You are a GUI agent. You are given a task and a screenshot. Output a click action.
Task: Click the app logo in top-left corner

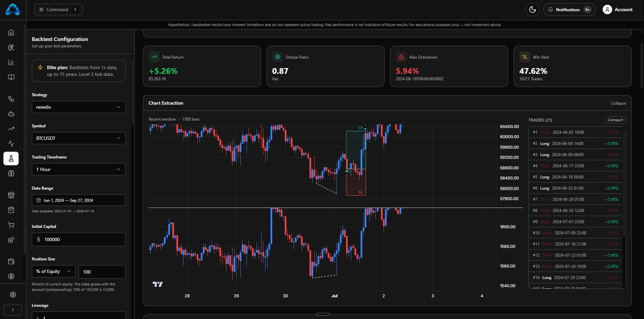click(13, 9)
